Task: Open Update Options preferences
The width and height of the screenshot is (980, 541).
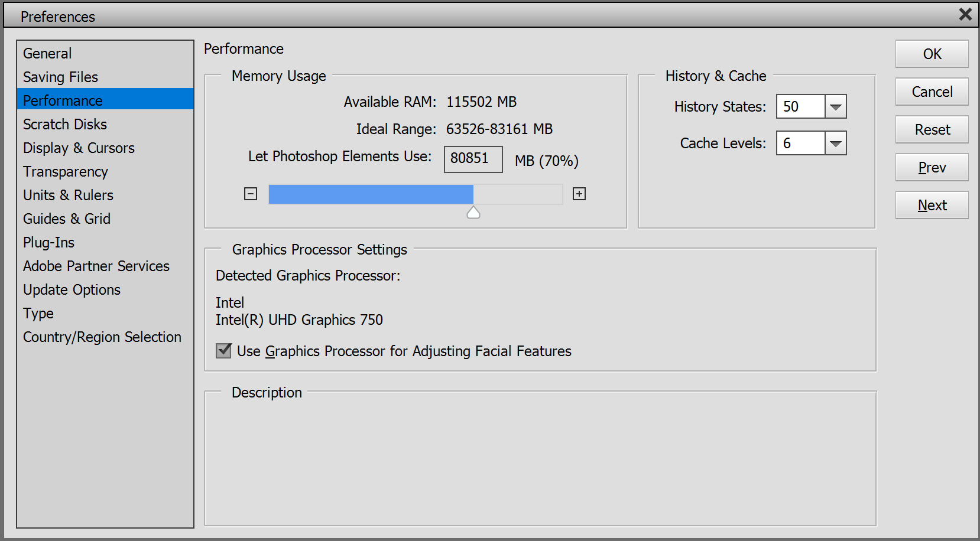Action: tap(71, 289)
